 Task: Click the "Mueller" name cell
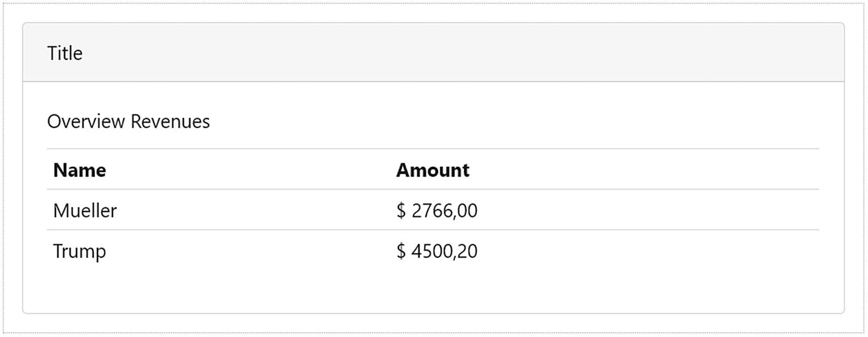tap(85, 211)
